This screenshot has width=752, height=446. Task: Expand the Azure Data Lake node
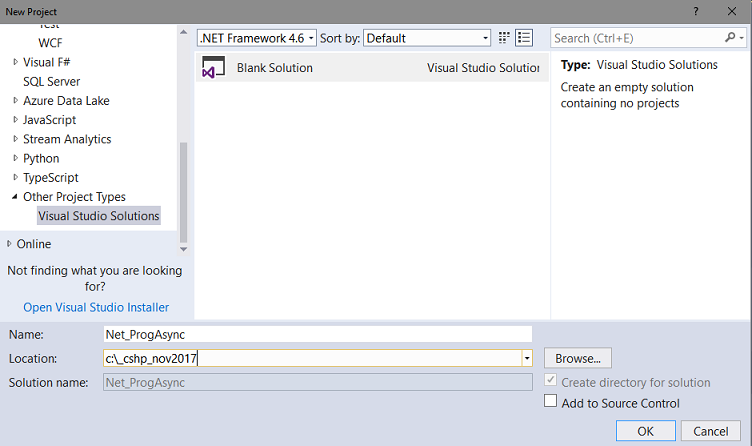15,100
